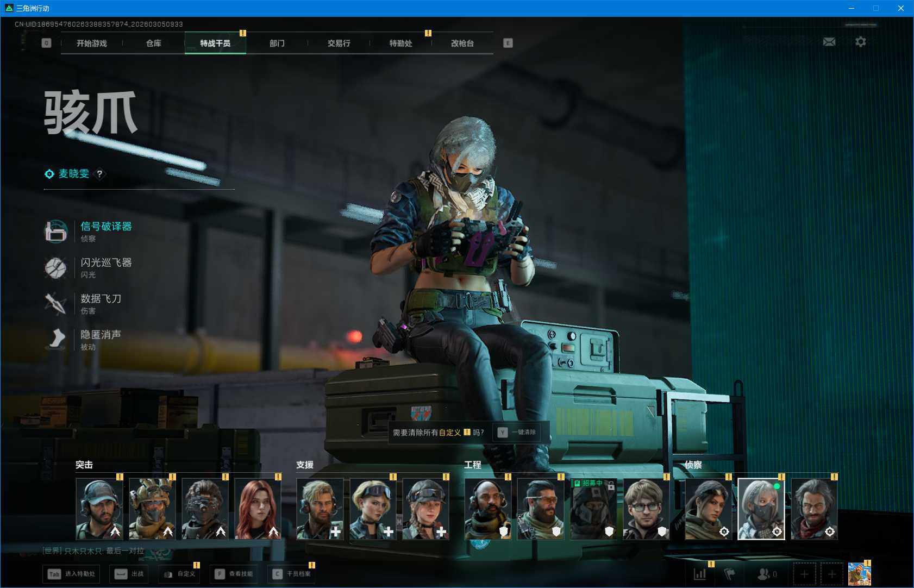
Task: Select the bald bearded engineer operator
Action: 488,509
